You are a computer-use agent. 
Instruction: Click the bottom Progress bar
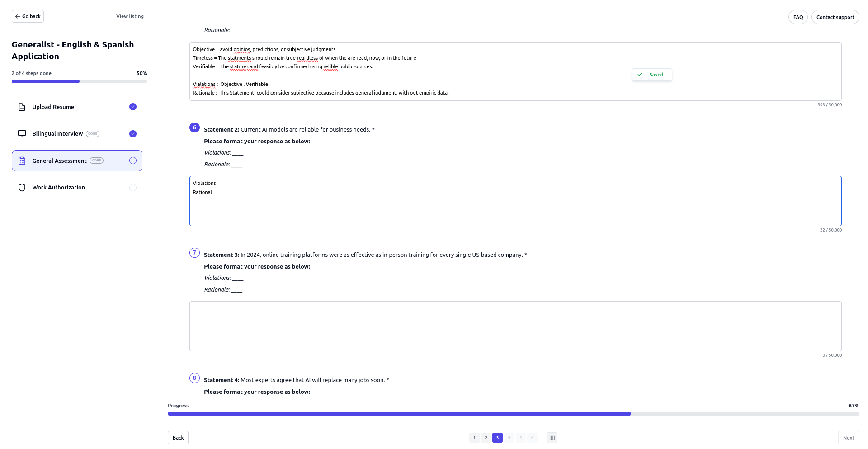point(513,414)
